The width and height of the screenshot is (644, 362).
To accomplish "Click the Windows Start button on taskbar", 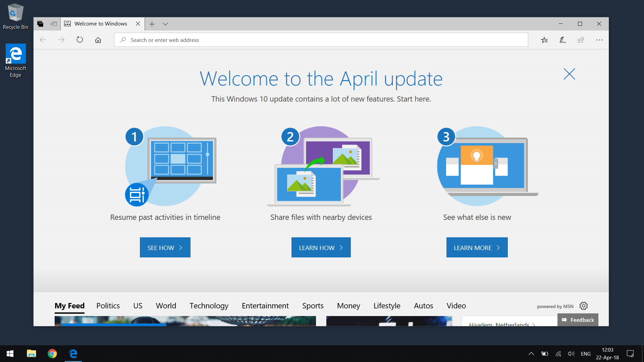I will [x=9, y=354].
